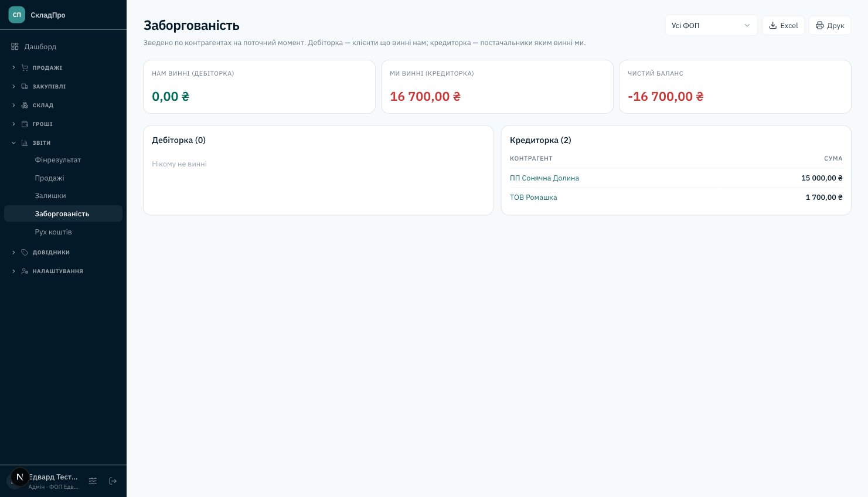The width and height of the screenshot is (868, 497).
Task: Click the Заборгованість page title
Action: click(x=192, y=25)
